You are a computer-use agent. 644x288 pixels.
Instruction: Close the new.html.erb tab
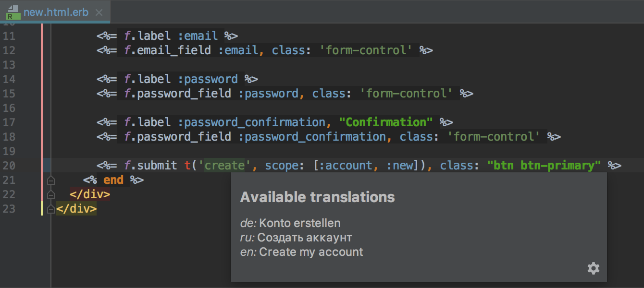coord(99,12)
